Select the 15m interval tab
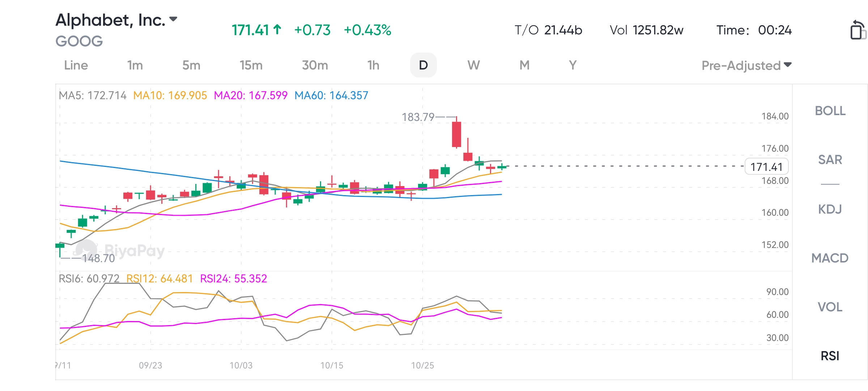The width and height of the screenshot is (868, 391). click(x=251, y=65)
